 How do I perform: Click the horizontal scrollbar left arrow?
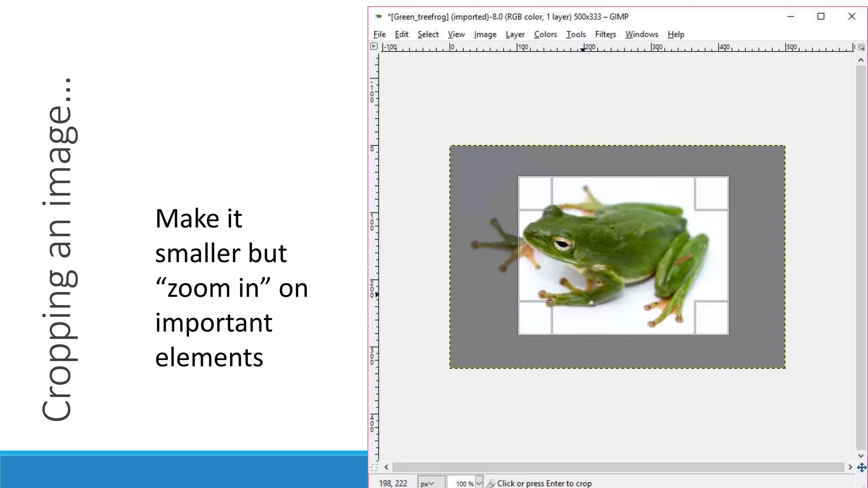387,467
